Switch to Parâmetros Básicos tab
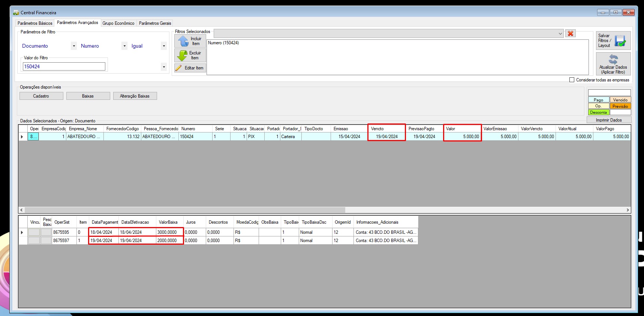 [x=35, y=23]
